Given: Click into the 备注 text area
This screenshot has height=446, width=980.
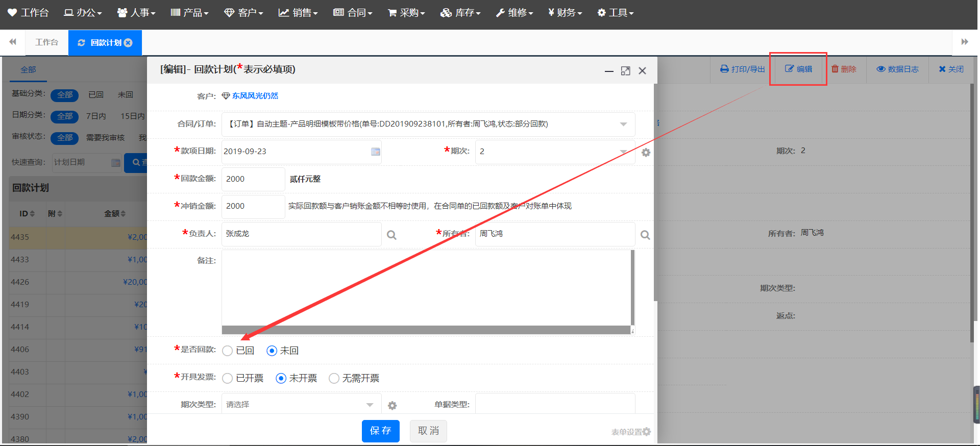Looking at the screenshot, I should pyautogui.click(x=426, y=288).
